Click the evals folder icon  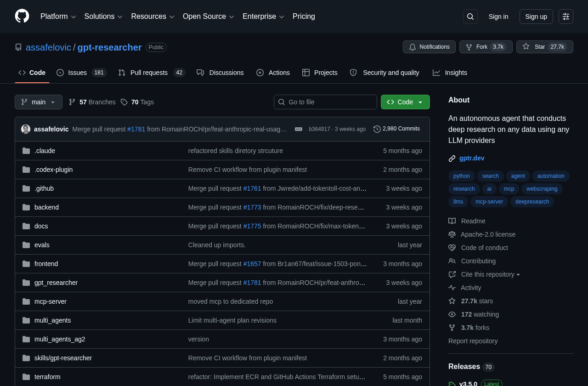[26, 245]
